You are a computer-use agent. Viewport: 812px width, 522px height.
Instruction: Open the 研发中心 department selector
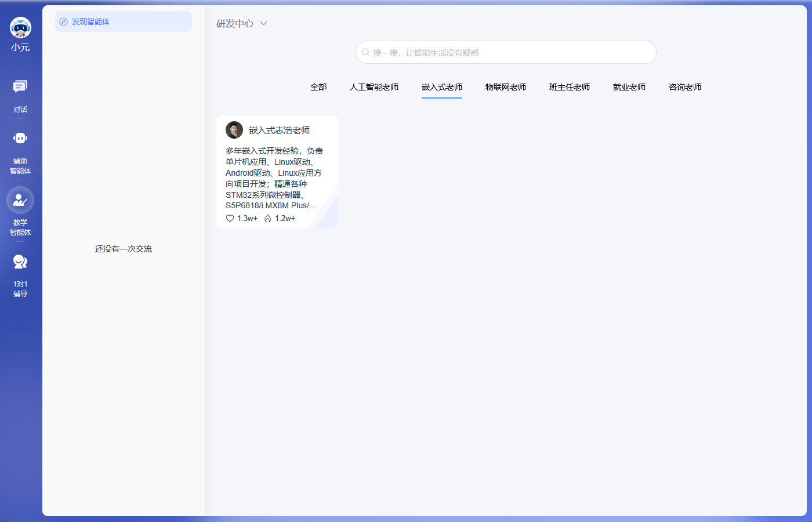[x=235, y=24]
